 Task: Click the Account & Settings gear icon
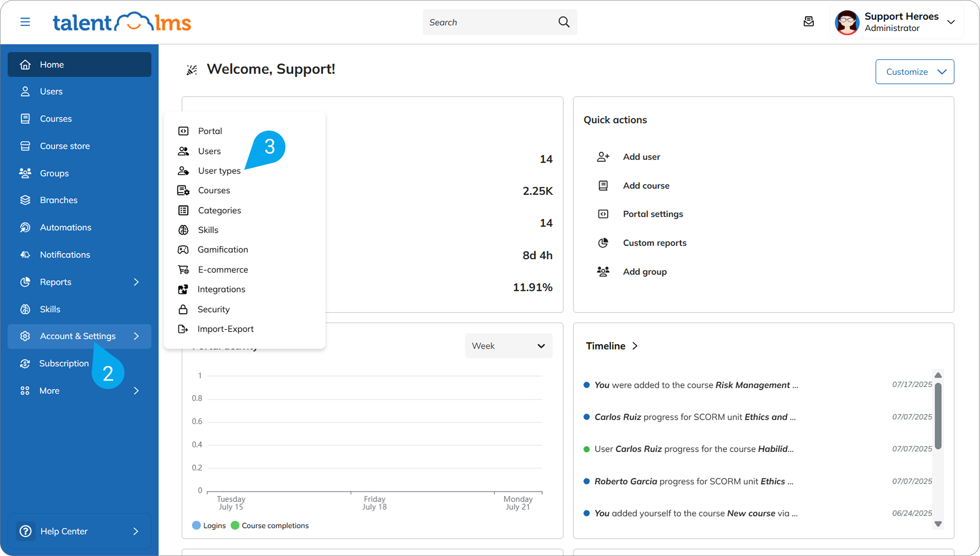pyautogui.click(x=25, y=336)
